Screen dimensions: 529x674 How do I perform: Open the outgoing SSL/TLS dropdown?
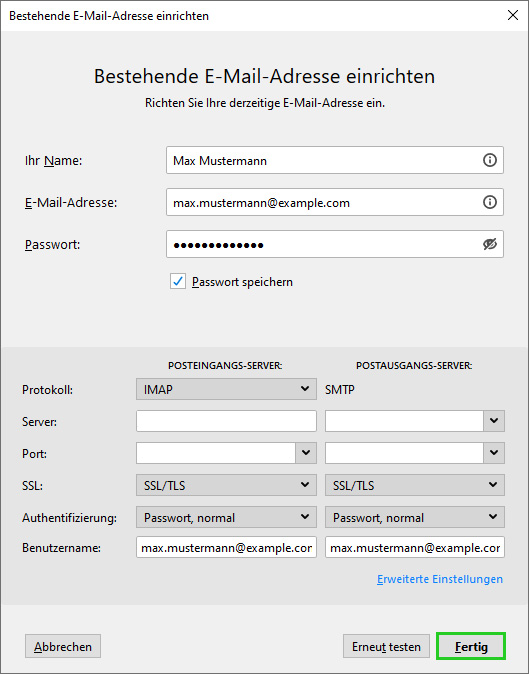coord(415,485)
